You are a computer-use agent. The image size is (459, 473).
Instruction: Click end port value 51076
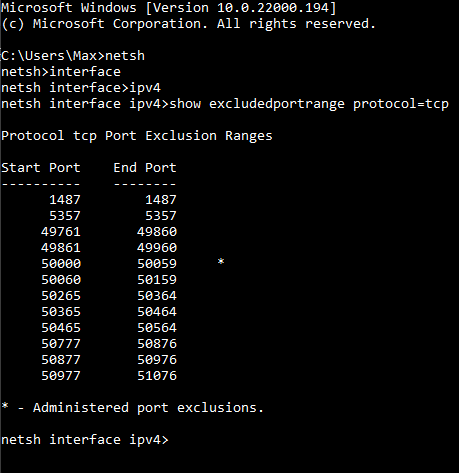click(x=157, y=376)
